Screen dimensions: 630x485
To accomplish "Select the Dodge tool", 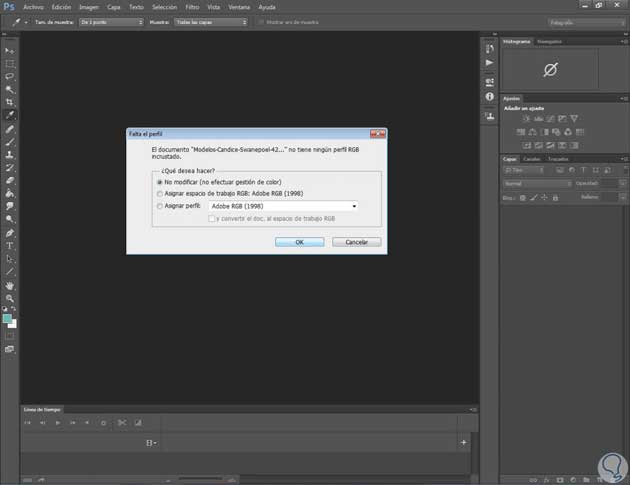I will pyautogui.click(x=10, y=219).
